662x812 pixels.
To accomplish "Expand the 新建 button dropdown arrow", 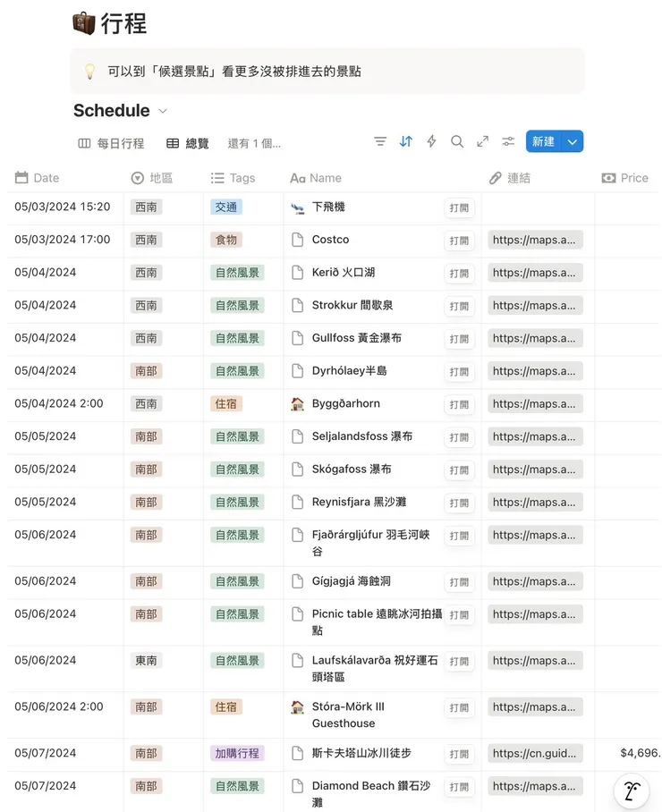I will click(x=572, y=141).
